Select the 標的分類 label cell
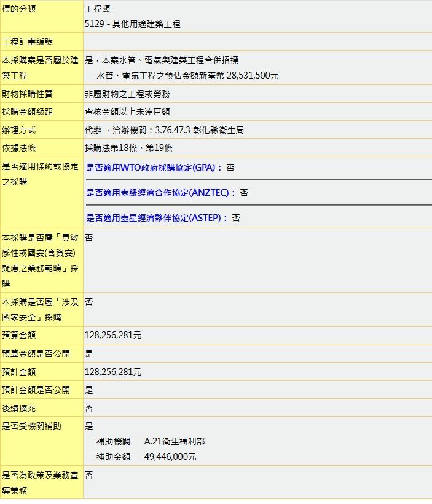This screenshot has width=432, height=504. click(x=42, y=16)
